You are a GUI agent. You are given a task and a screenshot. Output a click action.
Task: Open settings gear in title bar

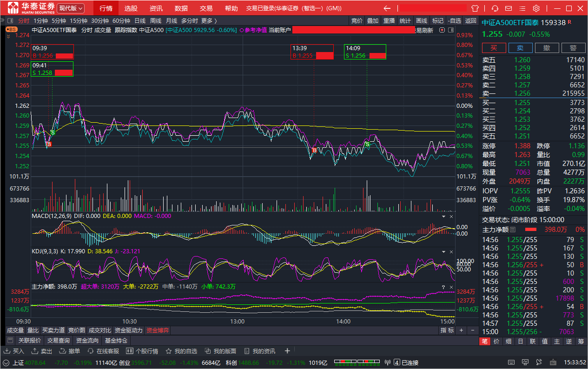pos(536,8)
